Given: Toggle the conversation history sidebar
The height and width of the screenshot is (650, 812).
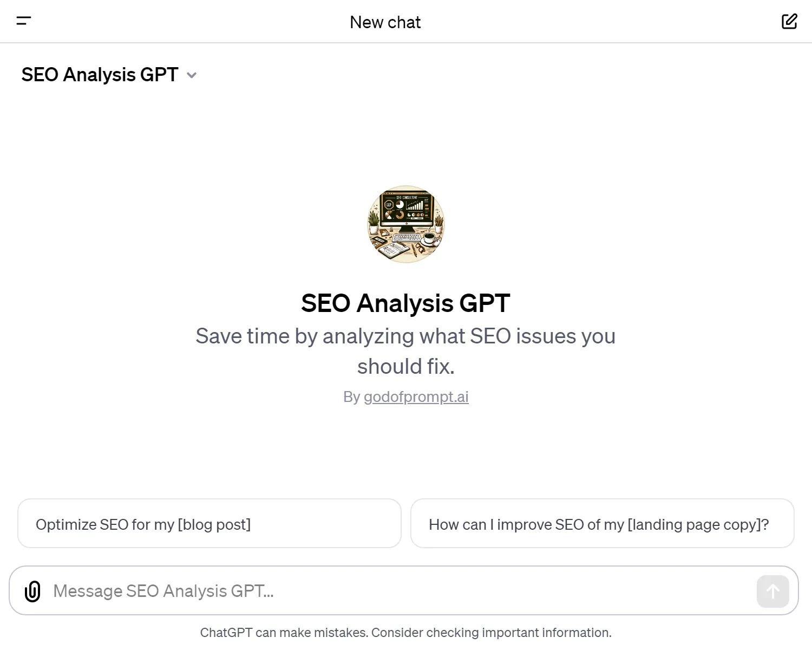Looking at the screenshot, I should tap(24, 21).
